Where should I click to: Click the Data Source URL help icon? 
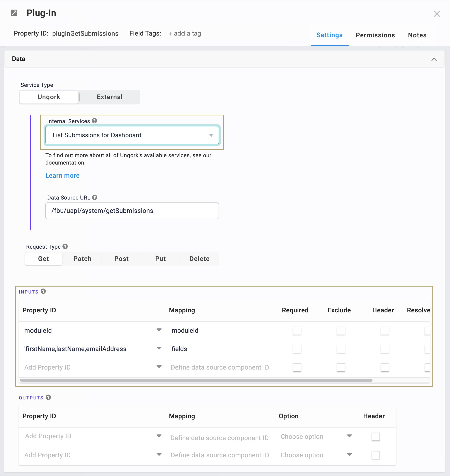(x=95, y=197)
